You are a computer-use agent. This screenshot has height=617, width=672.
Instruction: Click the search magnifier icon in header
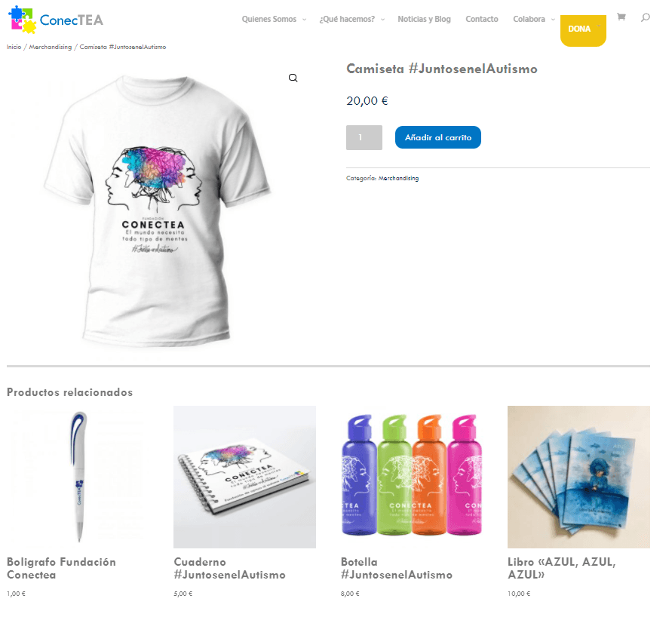pyautogui.click(x=645, y=17)
